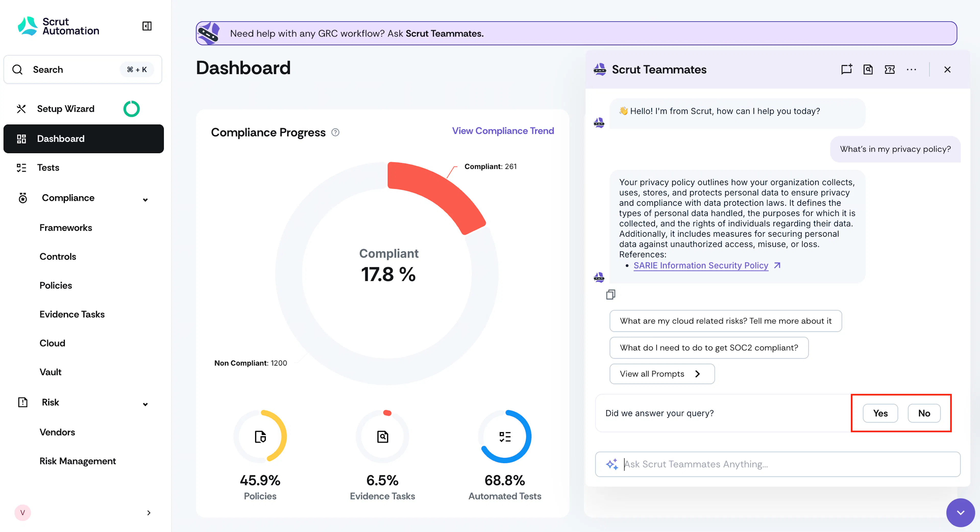
Task: Collapse the sidebar panel icon
Action: pyautogui.click(x=147, y=26)
